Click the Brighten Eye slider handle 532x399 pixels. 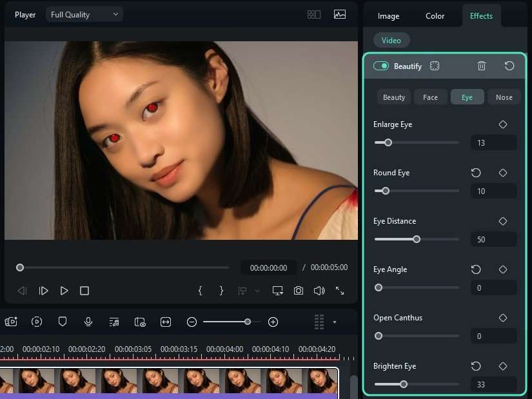(x=404, y=384)
